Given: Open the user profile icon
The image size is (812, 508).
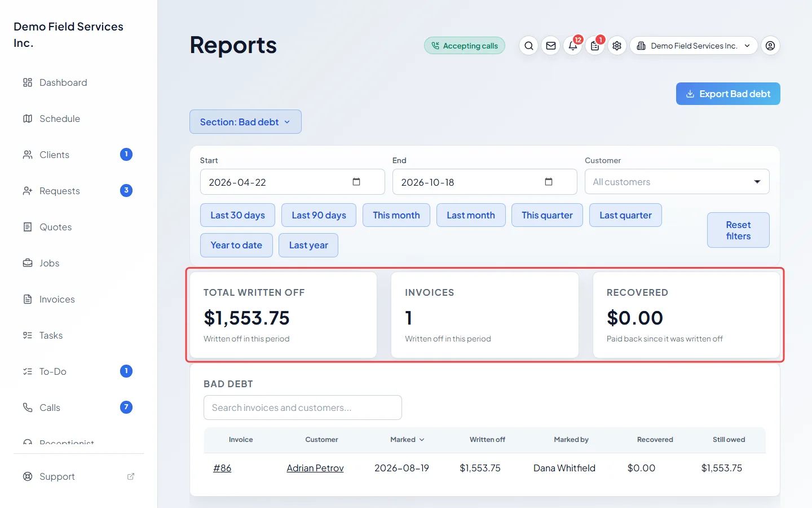Looking at the screenshot, I should click(770, 46).
